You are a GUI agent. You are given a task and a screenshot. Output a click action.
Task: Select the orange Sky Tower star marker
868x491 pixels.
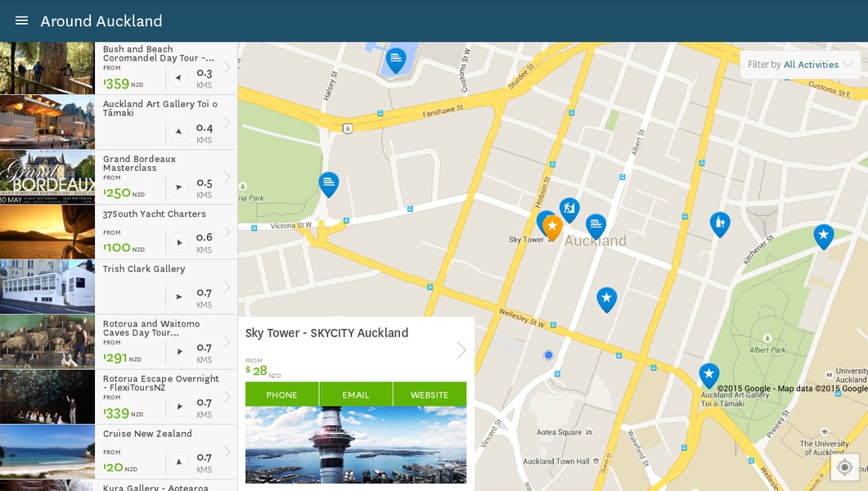552,227
